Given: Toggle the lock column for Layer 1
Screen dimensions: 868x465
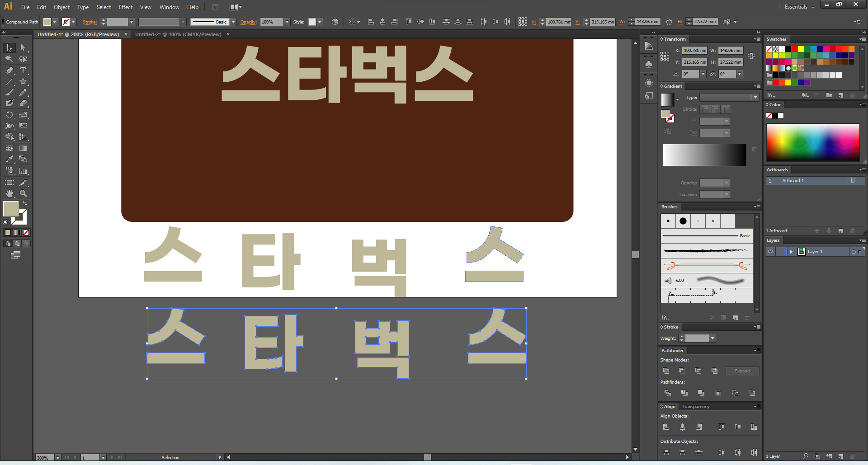Looking at the screenshot, I should click(x=780, y=252).
